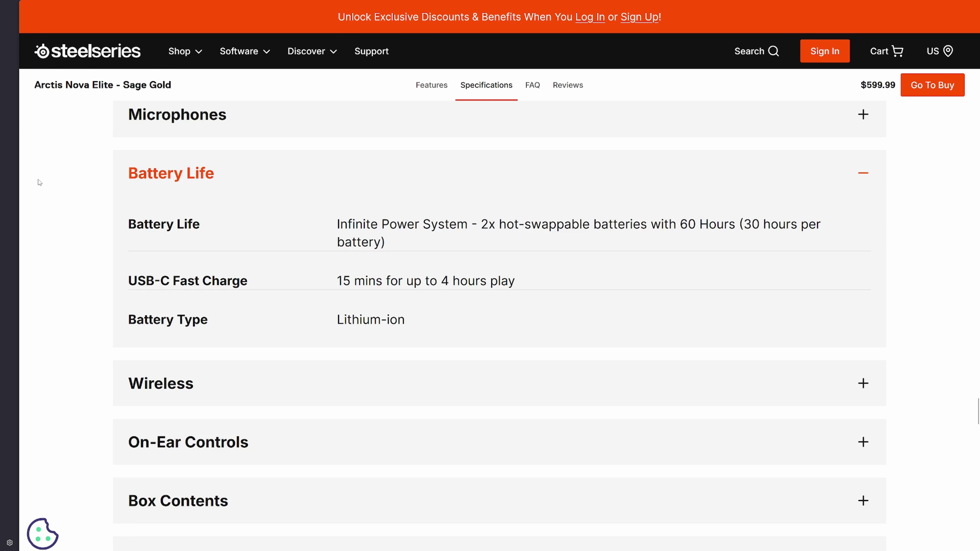The width and height of the screenshot is (980, 551).
Task: Click the Arctis Nova Elite - Sage Gold title
Action: 103,85
